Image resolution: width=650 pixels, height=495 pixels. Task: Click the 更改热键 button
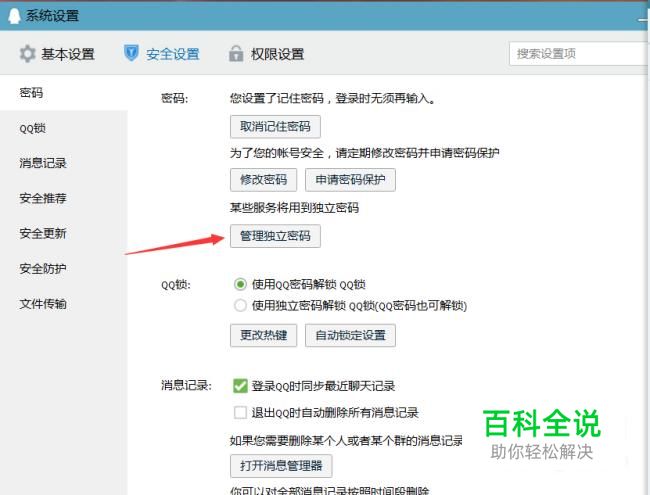(263, 335)
